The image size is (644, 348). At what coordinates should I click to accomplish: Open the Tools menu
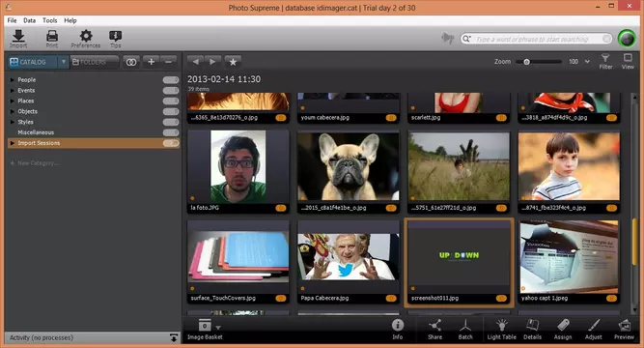49,20
